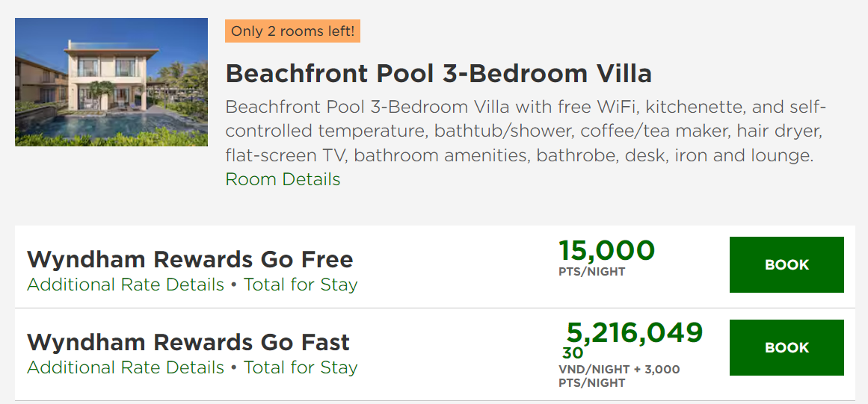Click the bullet separator in Go Fast row
This screenshot has height=404, width=868.
coord(234,368)
